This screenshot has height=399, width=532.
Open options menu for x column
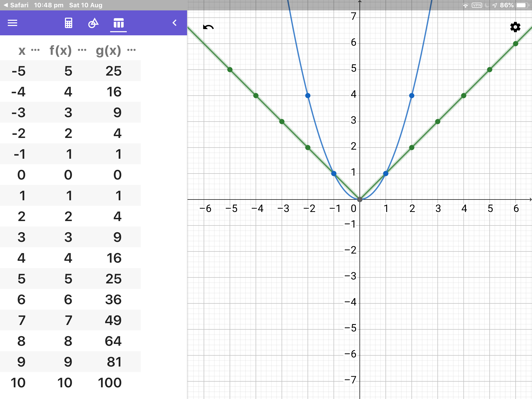[x=35, y=50]
